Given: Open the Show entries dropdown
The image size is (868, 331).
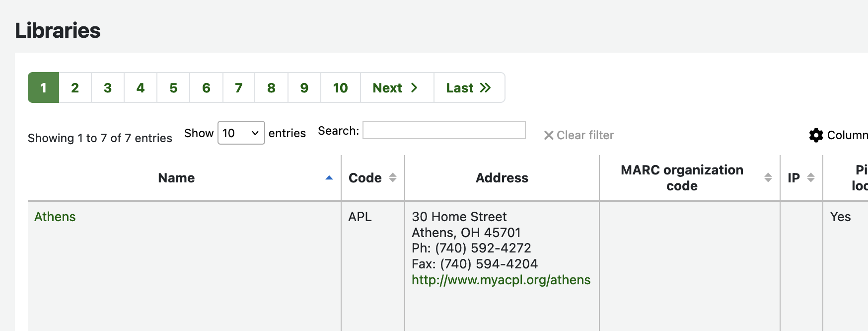Looking at the screenshot, I should pyautogui.click(x=241, y=133).
